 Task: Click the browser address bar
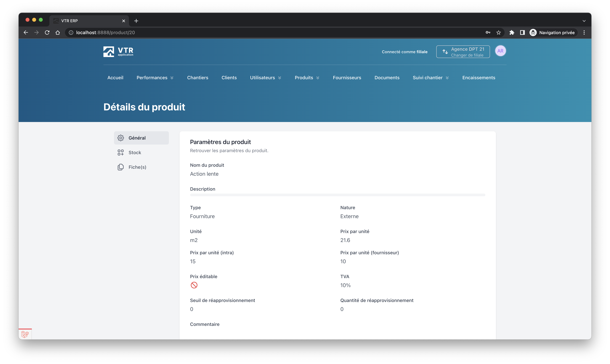click(x=270, y=33)
